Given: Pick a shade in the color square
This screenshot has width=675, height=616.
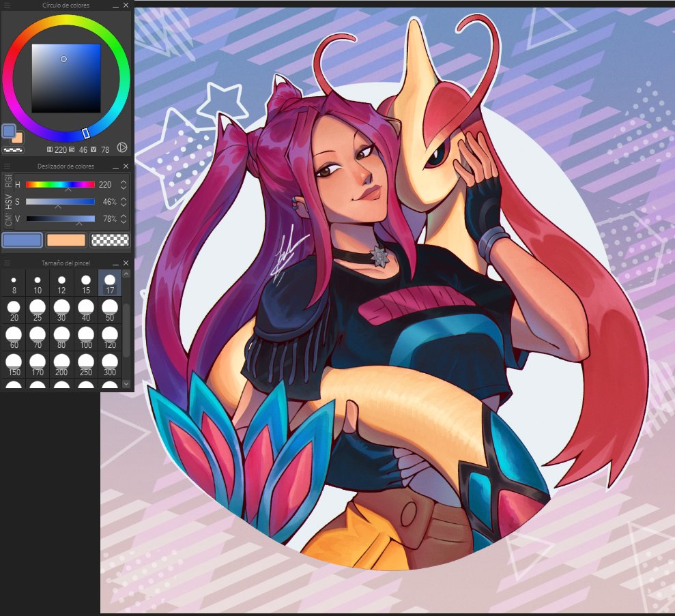Looking at the screenshot, I should (66, 78).
